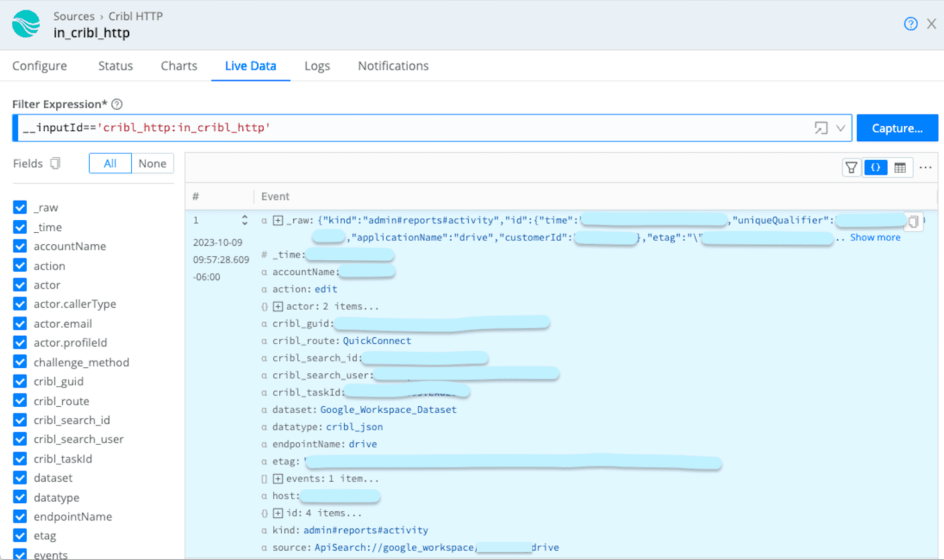Expand the events array node
This screenshot has width=944, height=560.
(x=279, y=479)
